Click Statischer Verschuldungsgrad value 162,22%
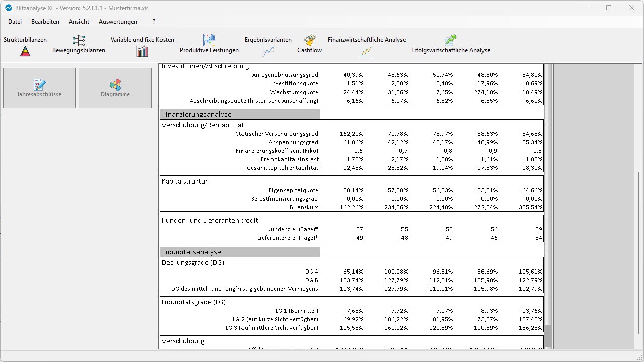Viewport: 644px width, 362px height. pyautogui.click(x=351, y=134)
